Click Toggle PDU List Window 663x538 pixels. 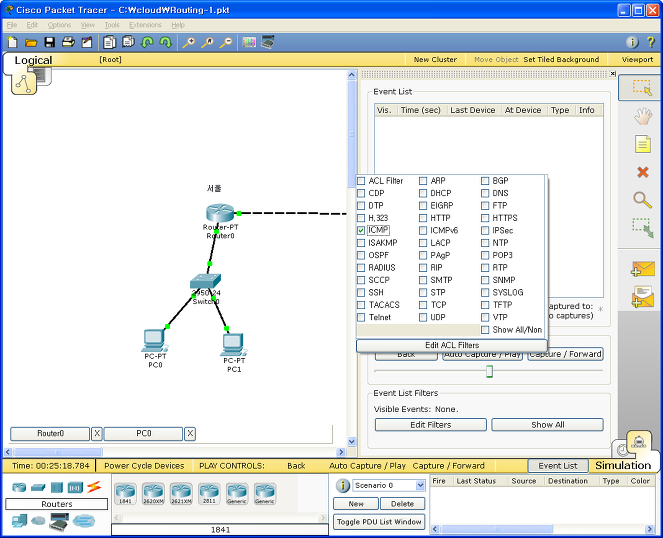pos(379,522)
